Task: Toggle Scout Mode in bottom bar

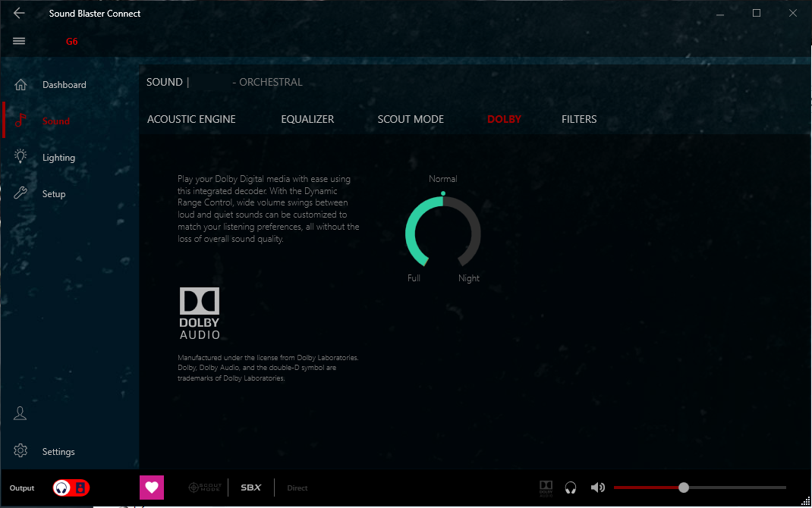Action: point(205,488)
